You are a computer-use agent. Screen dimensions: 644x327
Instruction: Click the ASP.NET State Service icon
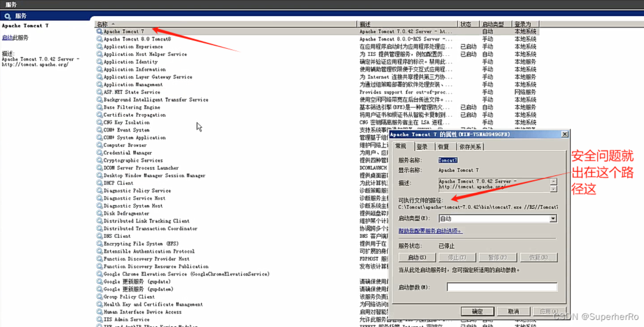tap(100, 92)
